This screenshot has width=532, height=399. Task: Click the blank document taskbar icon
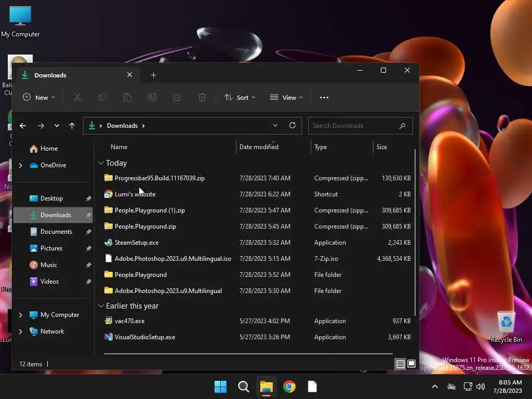click(x=312, y=387)
